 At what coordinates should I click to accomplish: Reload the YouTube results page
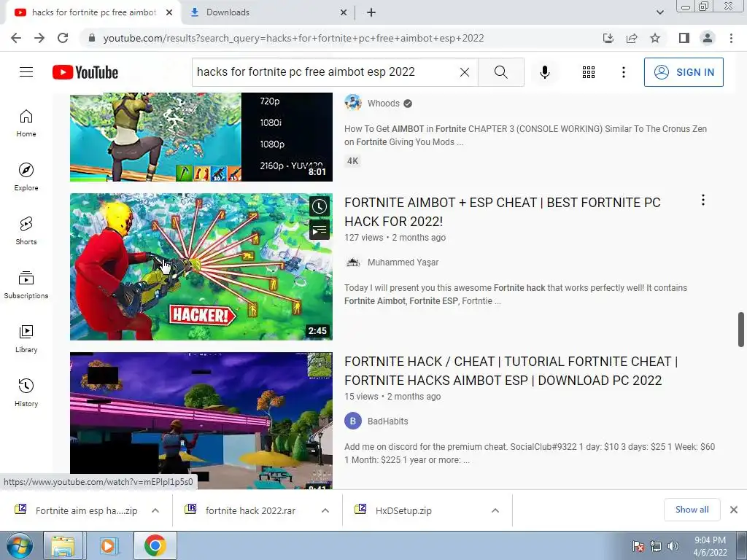[x=63, y=38]
